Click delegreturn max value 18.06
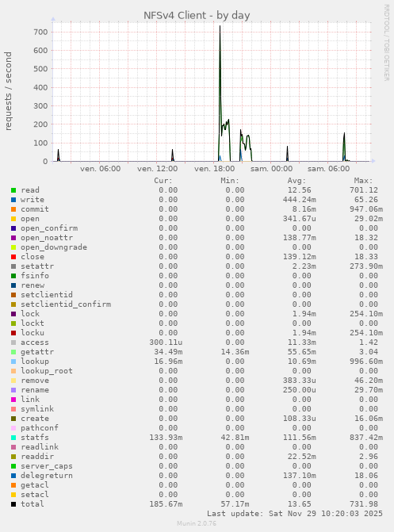The height and width of the screenshot is (532, 394). click(366, 476)
